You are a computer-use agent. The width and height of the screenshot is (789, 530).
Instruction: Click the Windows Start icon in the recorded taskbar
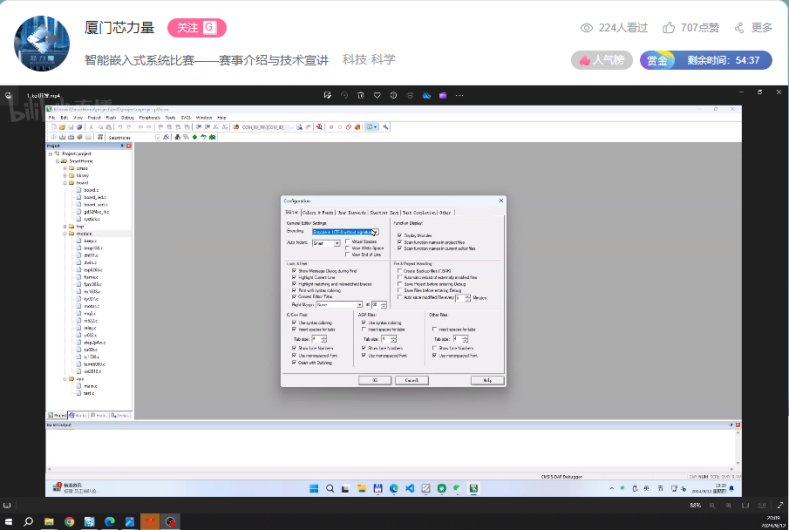[x=313, y=488]
